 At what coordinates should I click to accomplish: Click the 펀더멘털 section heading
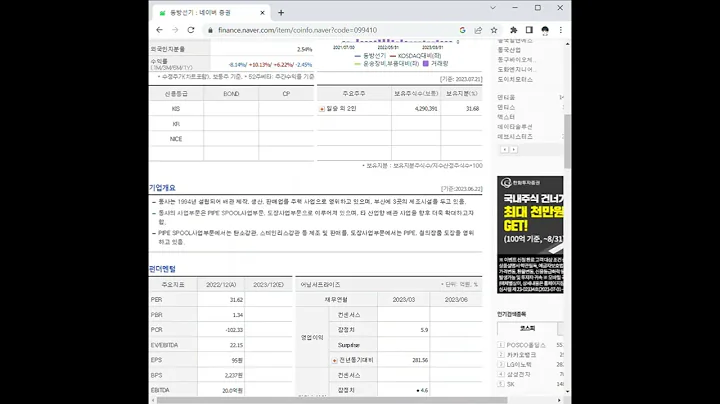click(162, 269)
